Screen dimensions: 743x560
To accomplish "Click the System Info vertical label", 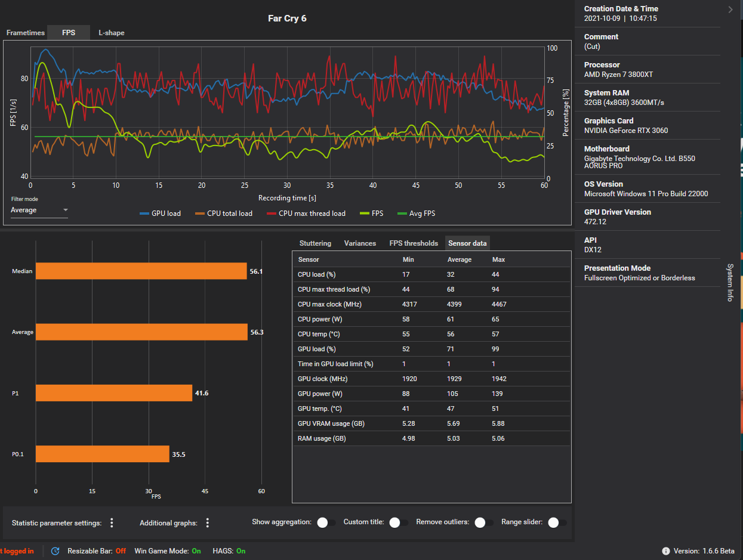I will 730,282.
